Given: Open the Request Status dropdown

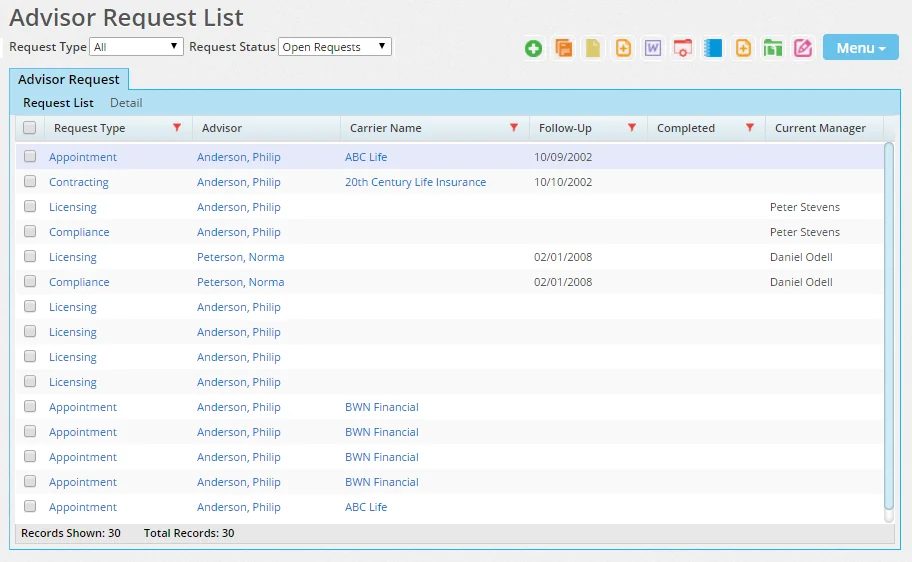Looking at the screenshot, I should click(x=334, y=47).
